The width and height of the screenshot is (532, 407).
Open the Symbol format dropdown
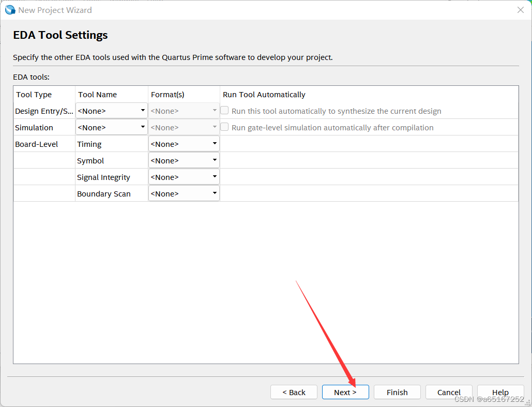pyautogui.click(x=184, y=160)
